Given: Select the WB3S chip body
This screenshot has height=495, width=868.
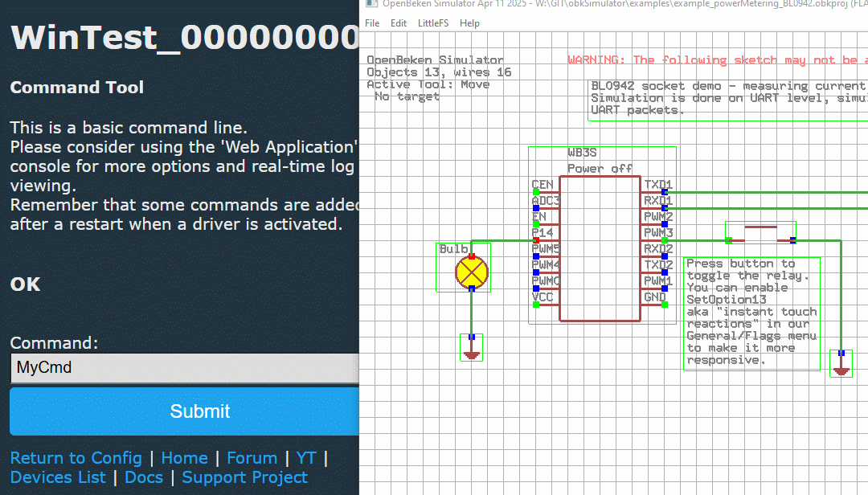Looking at the screenshot, I should click(x=600, y=248).
